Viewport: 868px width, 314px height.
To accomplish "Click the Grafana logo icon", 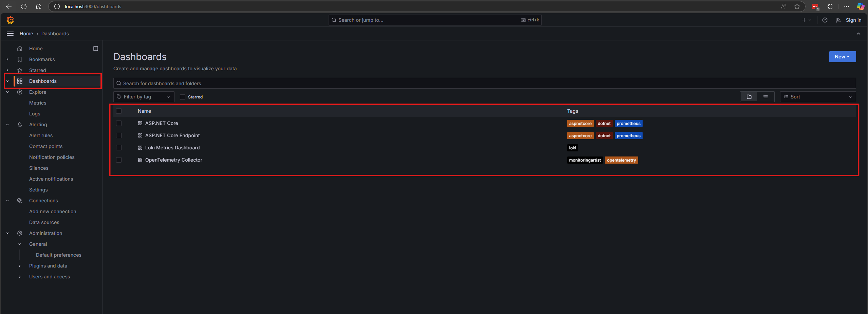I will point(10,20).
